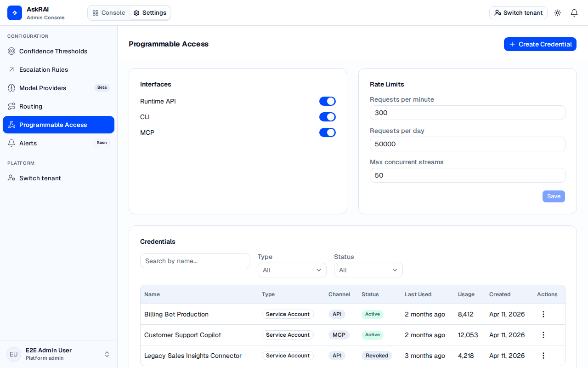Select Programmable Access sidebar item

[x=58, y=125]
